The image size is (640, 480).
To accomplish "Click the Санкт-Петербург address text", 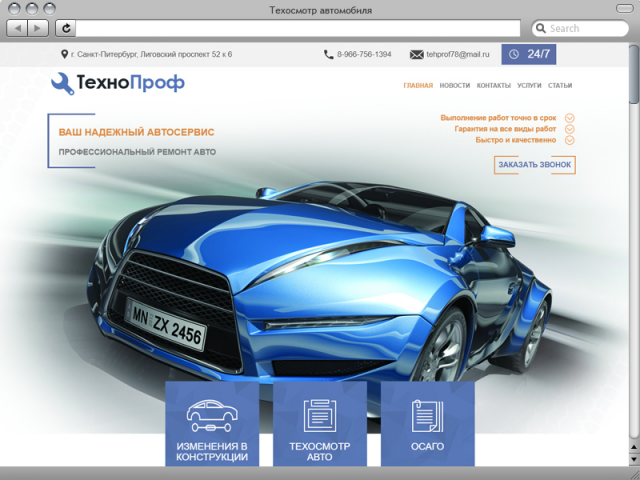I will pos(151,54).
